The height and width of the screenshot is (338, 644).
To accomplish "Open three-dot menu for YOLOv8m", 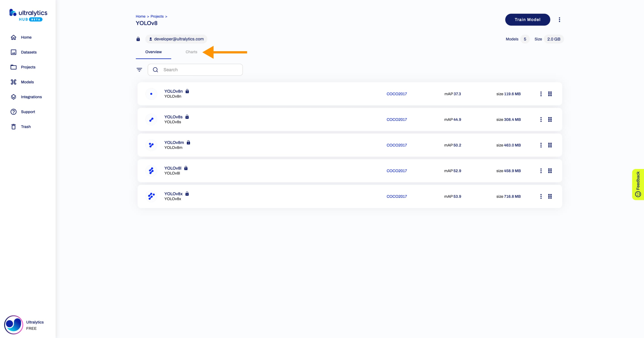I will [540, 145].
